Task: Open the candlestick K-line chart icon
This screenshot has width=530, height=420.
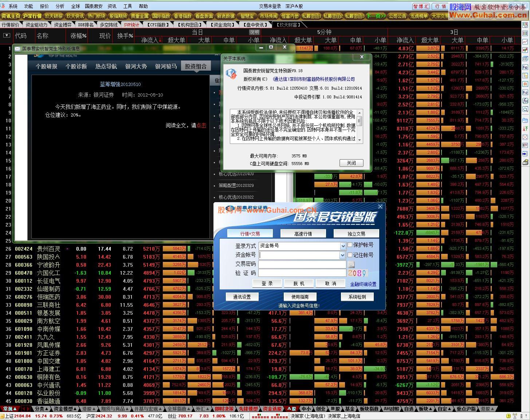Action: [525, 50]
